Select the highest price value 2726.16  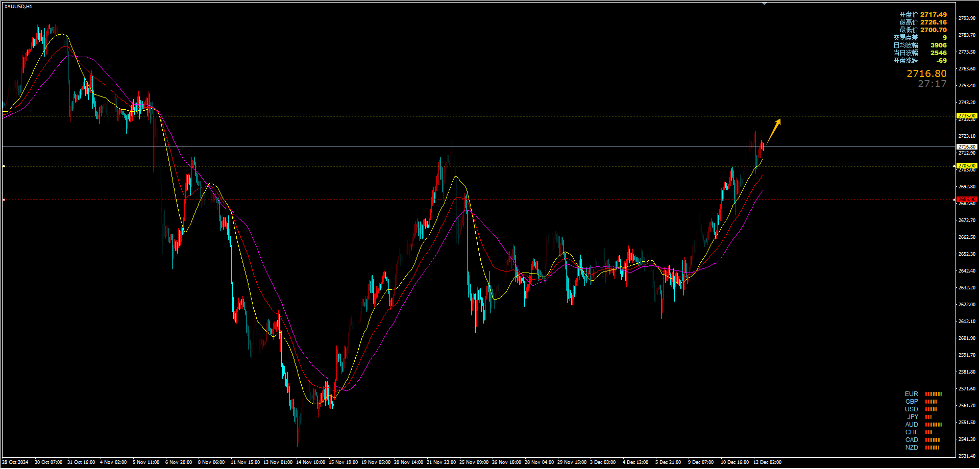pyautogui.click(x=934, y=22)
